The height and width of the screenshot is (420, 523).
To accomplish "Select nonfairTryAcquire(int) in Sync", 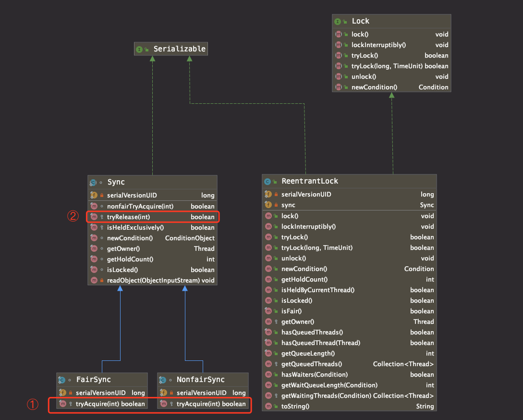I will [x=152, y=206].
